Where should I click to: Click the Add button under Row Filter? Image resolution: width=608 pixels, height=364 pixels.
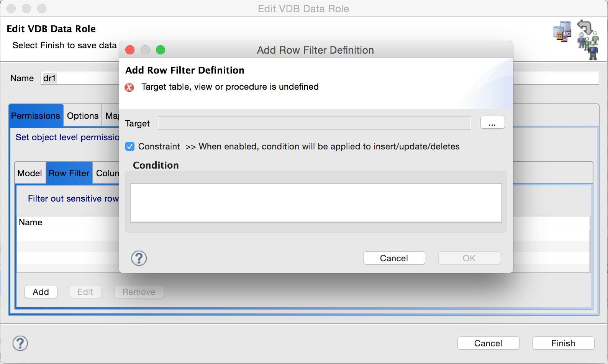click(41, 292)
